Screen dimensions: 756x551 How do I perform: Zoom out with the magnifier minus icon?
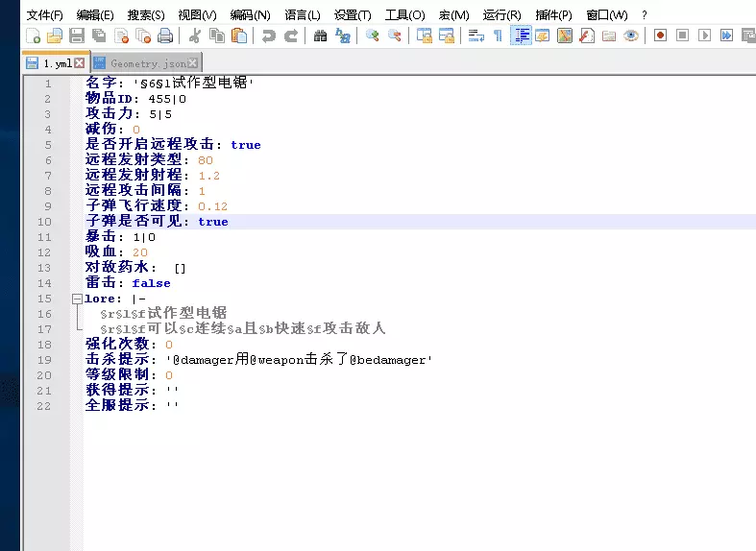(x=395, y=36)
